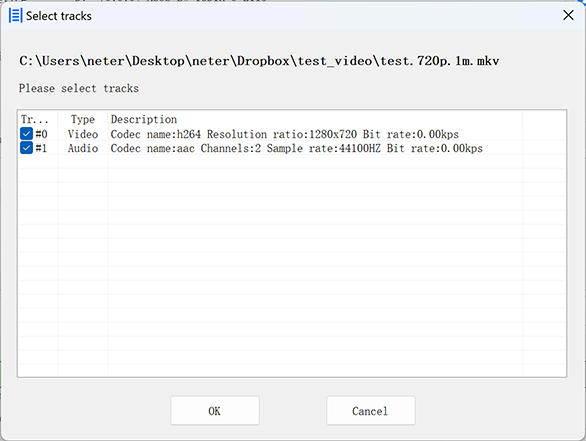Click the #0 track number label
Viewport: 586px width, 441px height.
(x=41, y=134)
